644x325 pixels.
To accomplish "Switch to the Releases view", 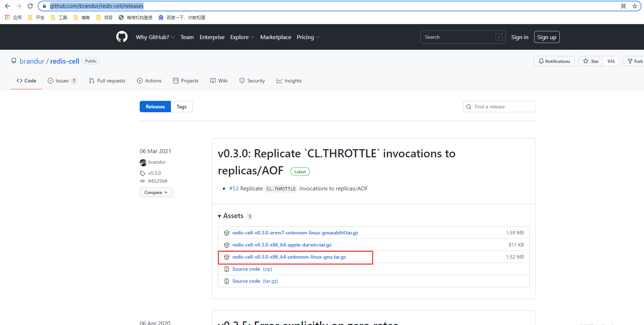I will pyautogui.click(x=155, y=107).
